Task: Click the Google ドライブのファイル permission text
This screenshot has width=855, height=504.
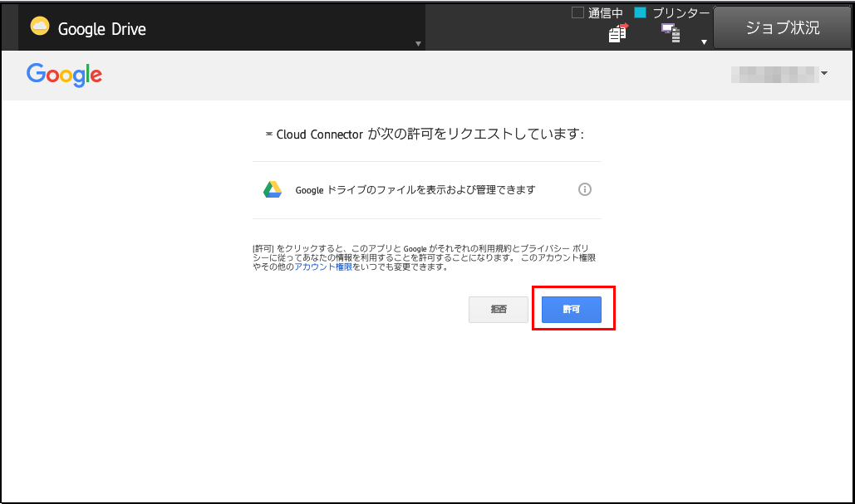Action: tap(415, 189)
